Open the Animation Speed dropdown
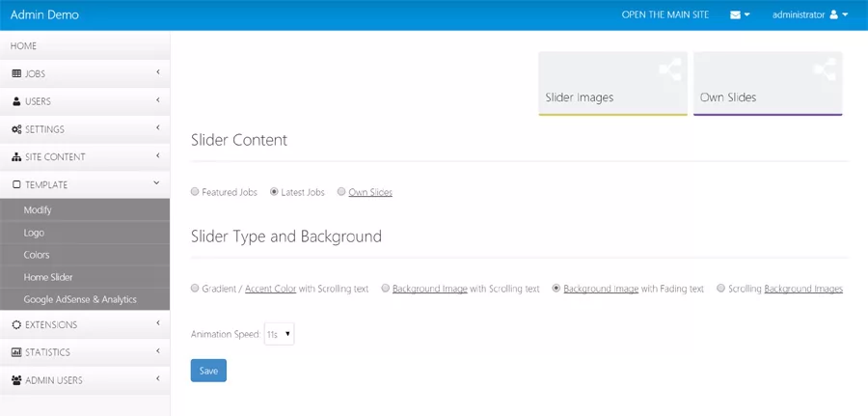868x416 pixels. (279, 335)
